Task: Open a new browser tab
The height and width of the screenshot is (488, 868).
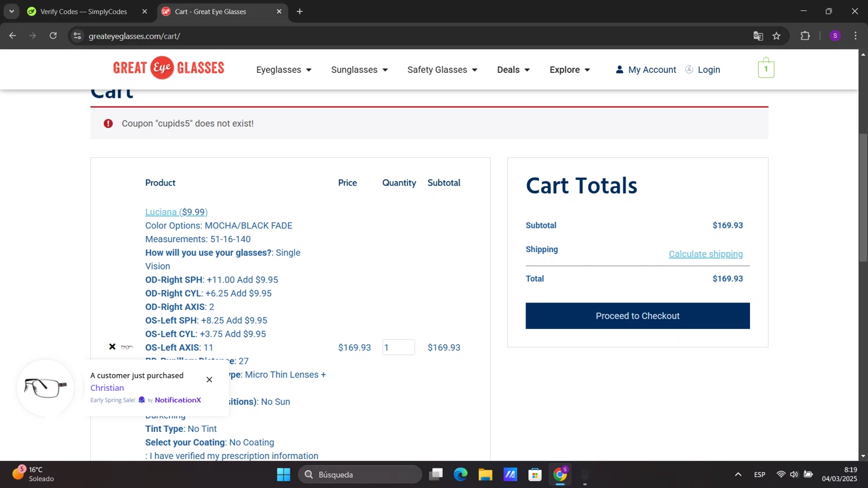Action: pos(300,12)
